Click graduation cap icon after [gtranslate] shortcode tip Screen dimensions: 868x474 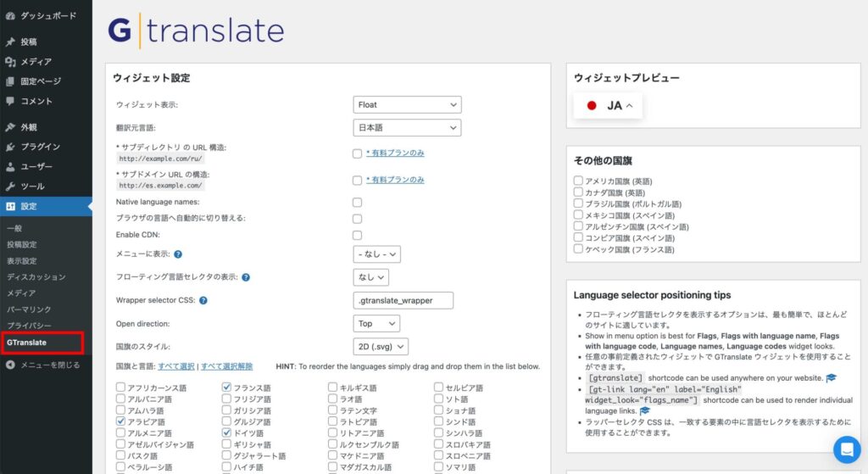[x=831, y=378]
